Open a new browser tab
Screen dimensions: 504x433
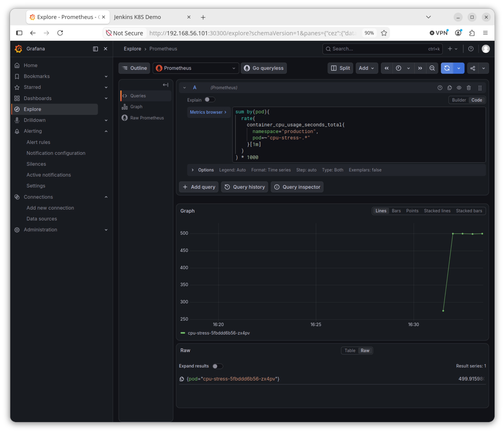pos(203,17)
